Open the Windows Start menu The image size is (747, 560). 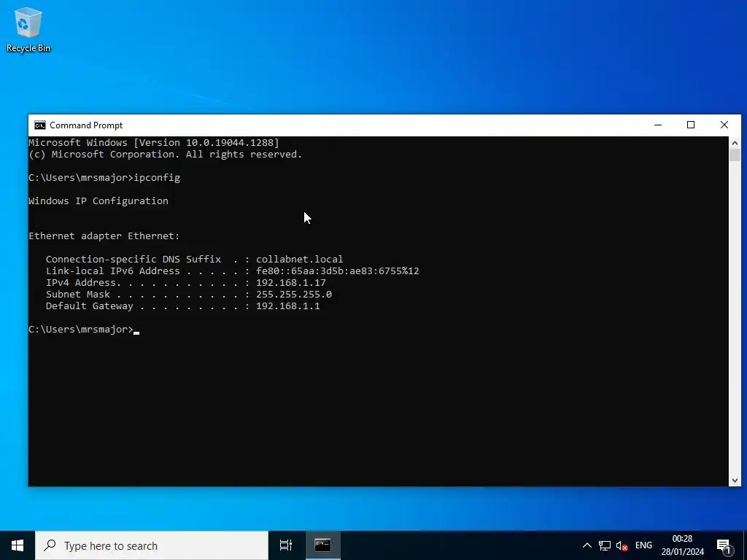click(18, 545)
